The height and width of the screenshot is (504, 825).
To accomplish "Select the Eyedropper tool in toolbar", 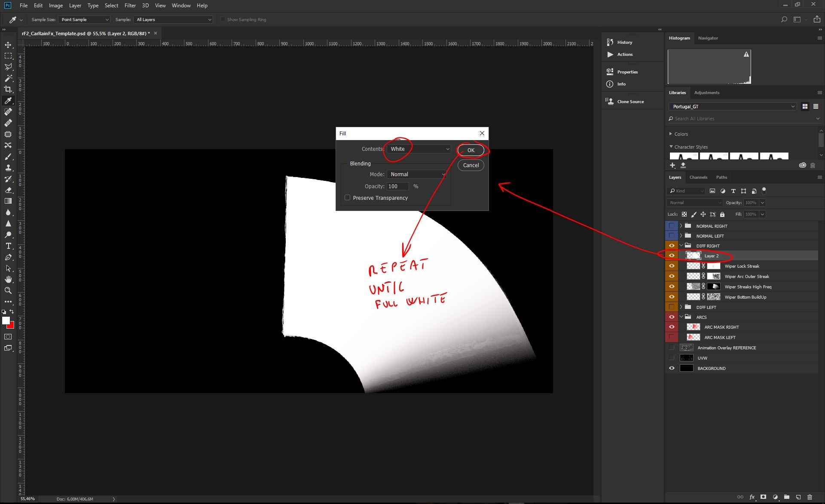I will tap(8, 101).
